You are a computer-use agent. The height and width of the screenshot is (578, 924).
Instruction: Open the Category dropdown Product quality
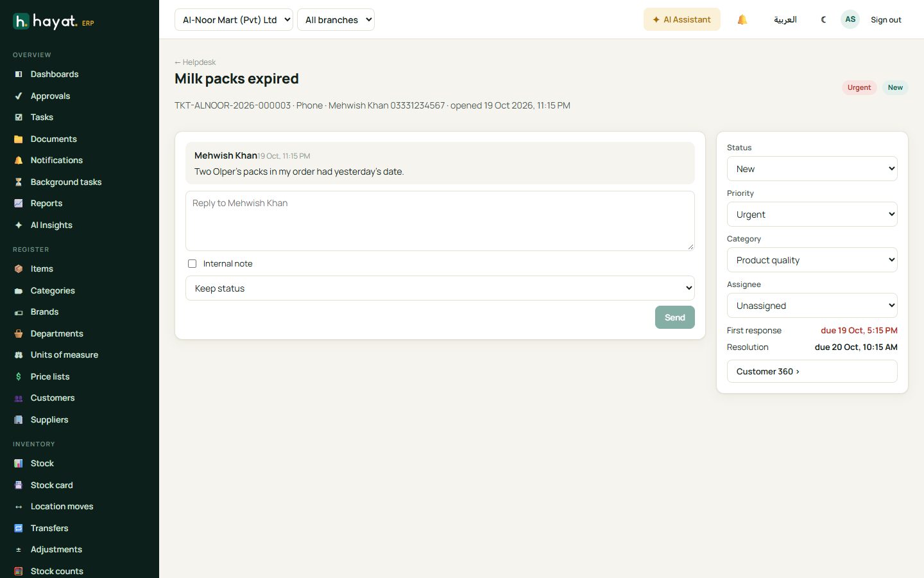click(x=812, y=260)
